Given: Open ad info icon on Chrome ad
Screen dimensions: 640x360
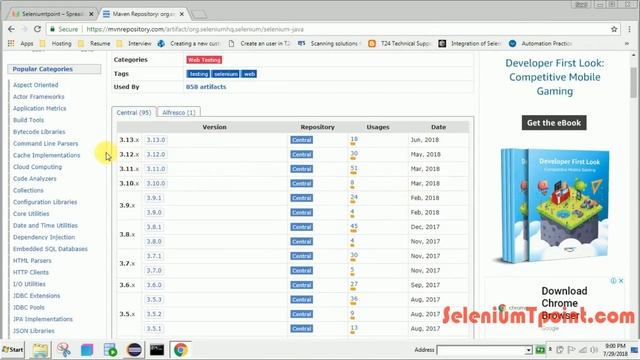Looking at the screenshot, I should pyautogui.click(x=613, y=281).
